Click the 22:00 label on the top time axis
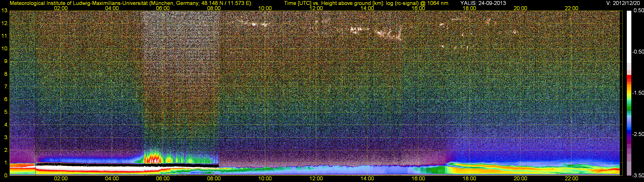Viewport: 644px width, 182px height. coord(571,8)
